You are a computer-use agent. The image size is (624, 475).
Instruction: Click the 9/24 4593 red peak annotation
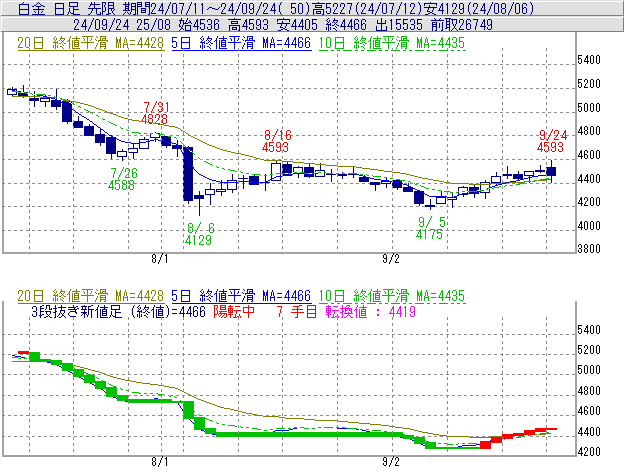pos(551,141)
